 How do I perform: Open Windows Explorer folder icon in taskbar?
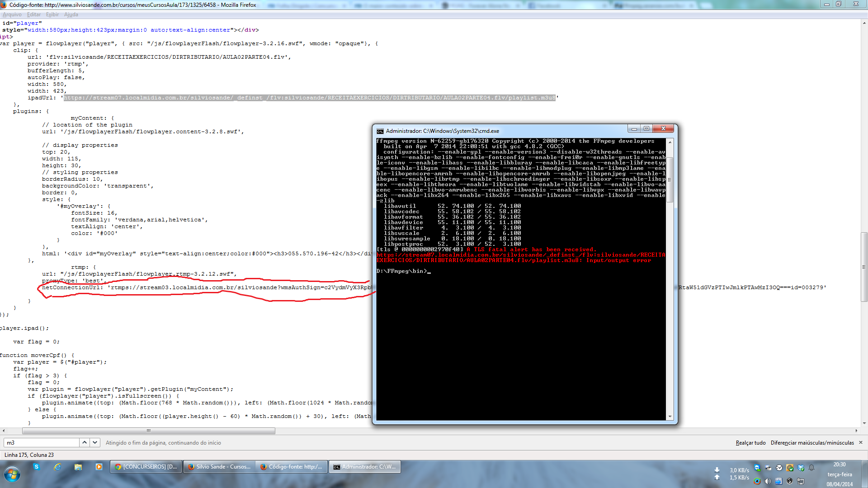click(x=78, y=467)
